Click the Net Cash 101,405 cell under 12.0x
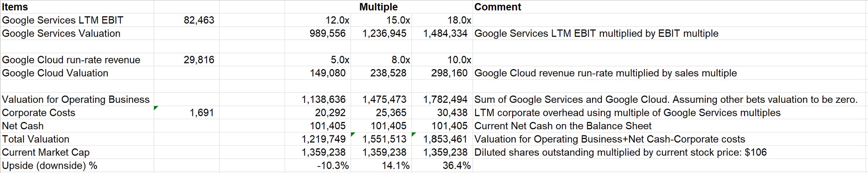The width and height of the screenshot is (868, 173). [318, 126]
